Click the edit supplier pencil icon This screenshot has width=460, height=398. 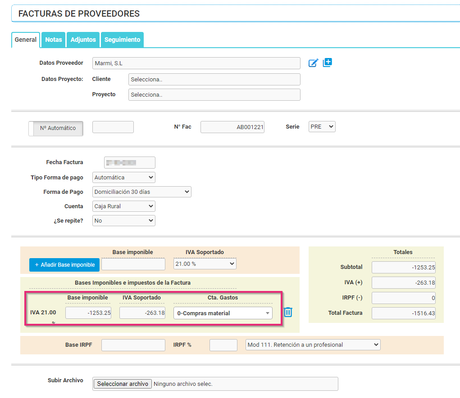coord(313,63)
